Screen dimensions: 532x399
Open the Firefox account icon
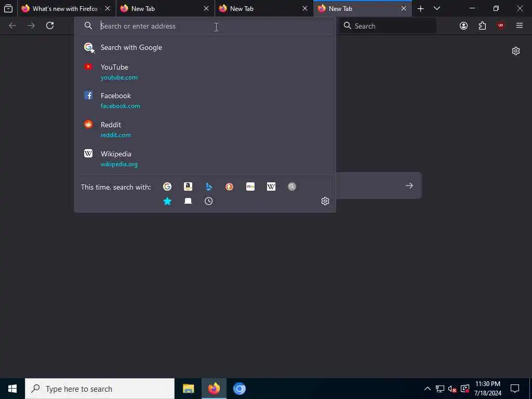[463, 25]
